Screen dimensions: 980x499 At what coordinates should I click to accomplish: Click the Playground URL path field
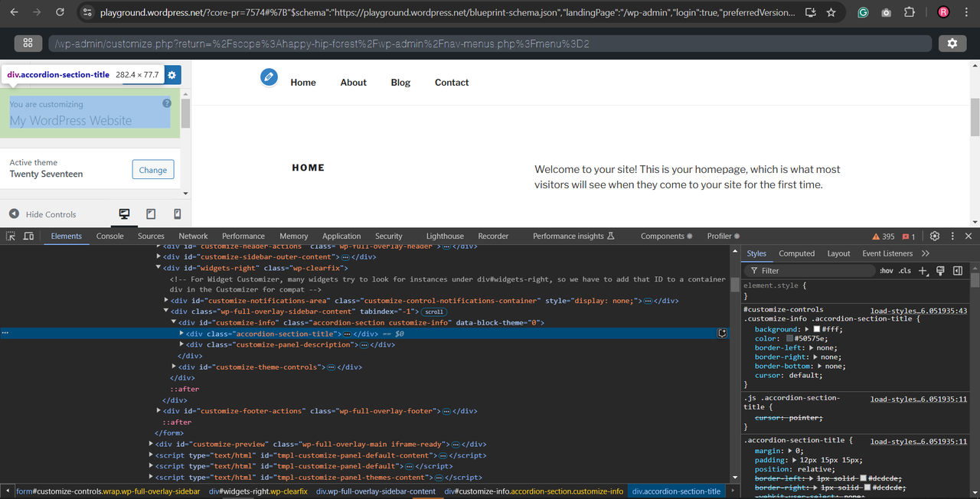click(x=490, y=44)
